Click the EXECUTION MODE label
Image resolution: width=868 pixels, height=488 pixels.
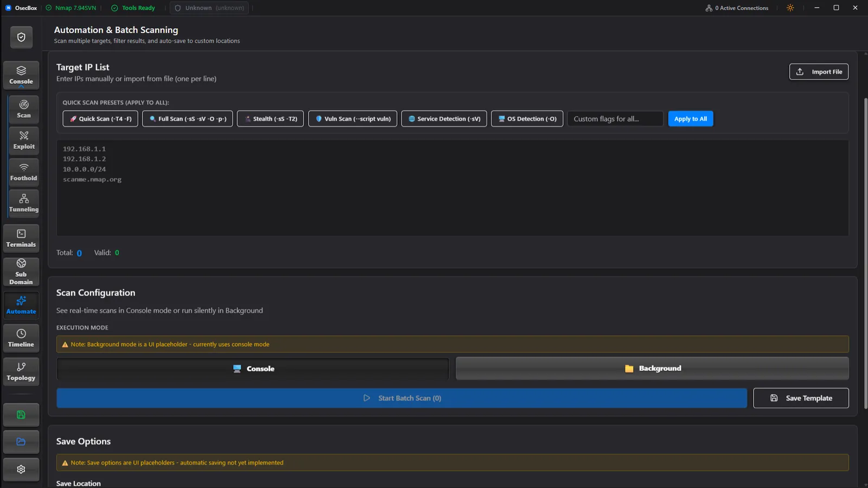82,328
